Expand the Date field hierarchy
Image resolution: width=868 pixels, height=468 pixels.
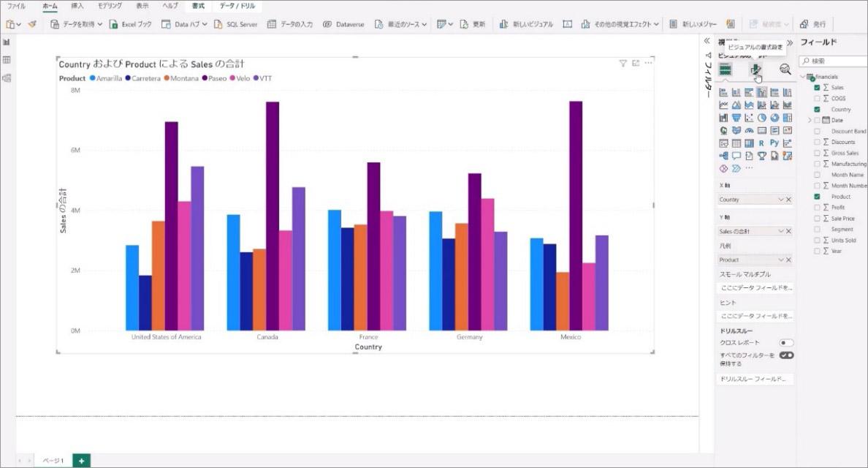point(808,118)
